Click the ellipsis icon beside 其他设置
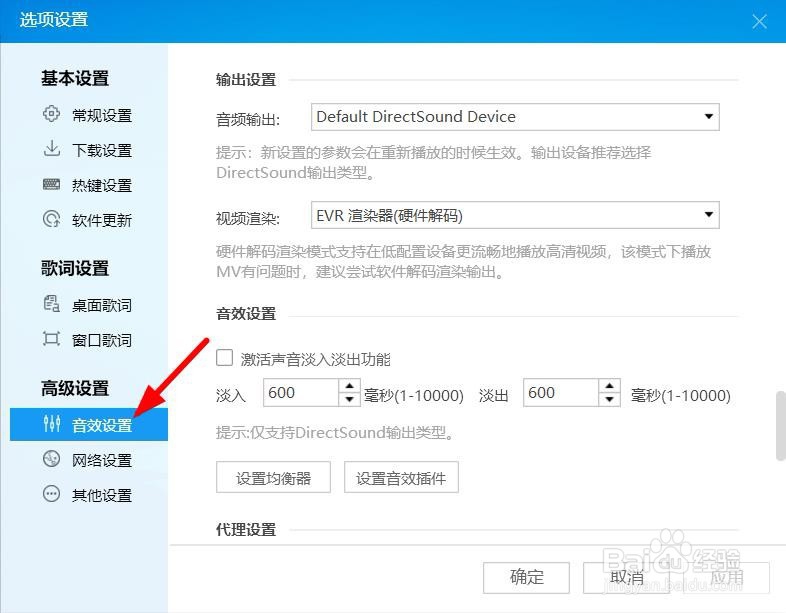Screen dimensions: 786x613 [x=51, y=494]
